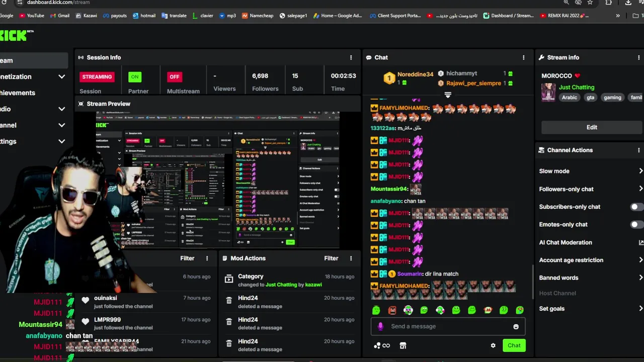Image resolution: width=644 pixels, height=362 pixels.
Task: Expand the Monetization sidebar section
Action: point(61,76)
